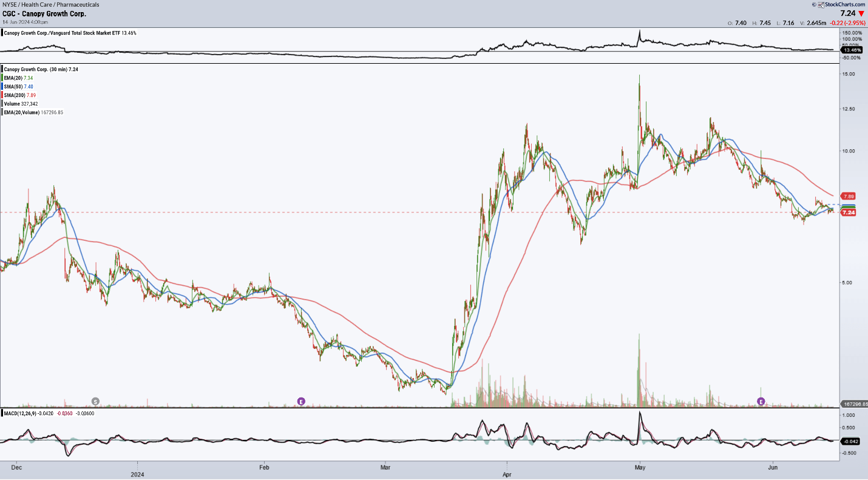Click the red down-arrow price indicator
868x480 pixels.
tap(862, 13)
